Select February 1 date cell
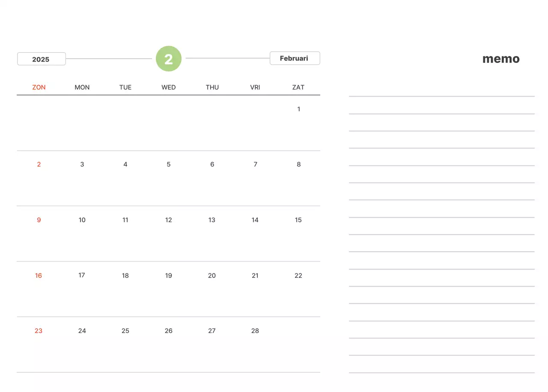548x392 pixels. [x=298, y=109]
